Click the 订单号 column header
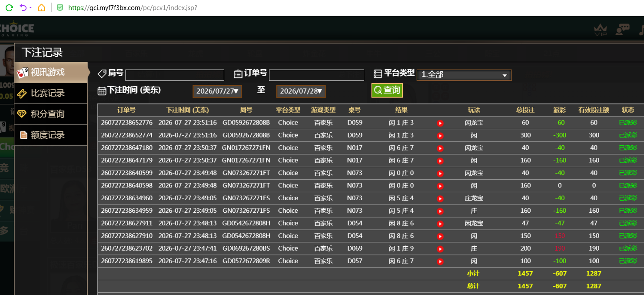 point(126,110)
